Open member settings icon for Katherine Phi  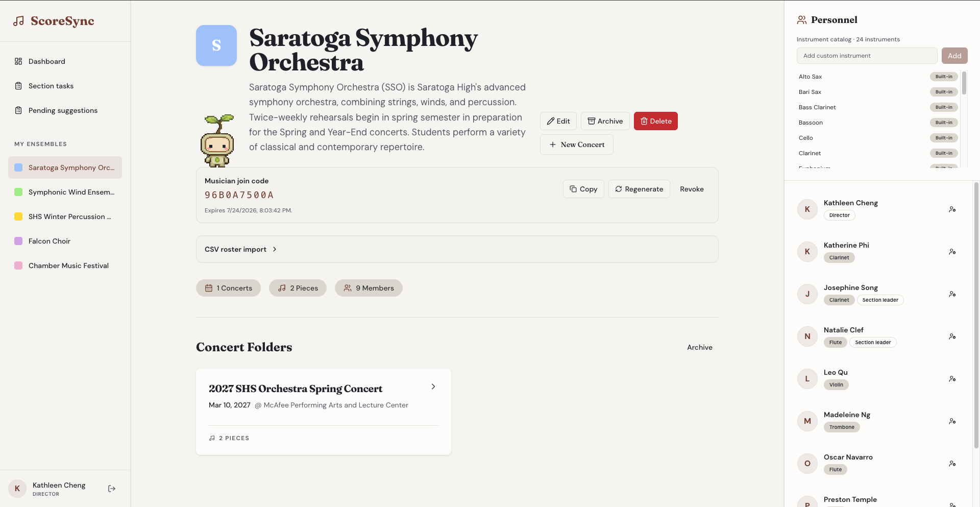click(x=952, y=252)
